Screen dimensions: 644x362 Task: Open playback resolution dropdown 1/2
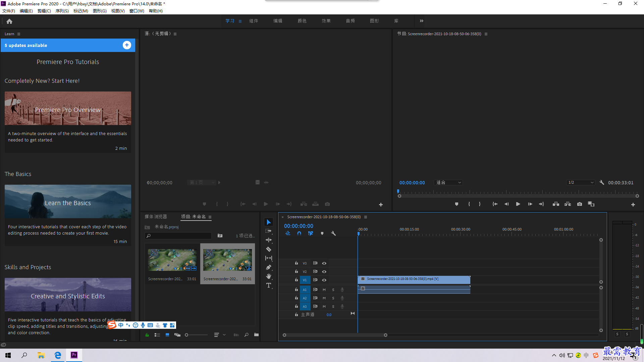(x=581, y=183)
